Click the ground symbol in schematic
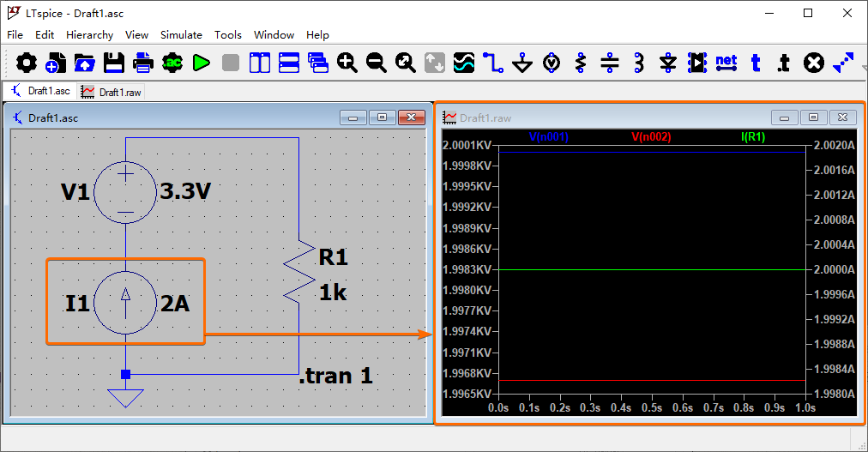This screenshot has width=868, height=452. coord(126,398)
